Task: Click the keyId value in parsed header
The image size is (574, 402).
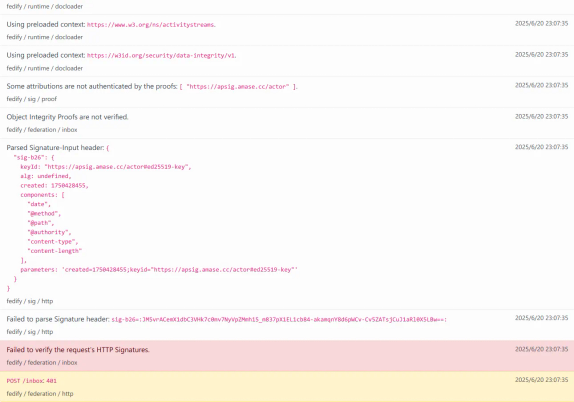Action: [x=118, y=167]
